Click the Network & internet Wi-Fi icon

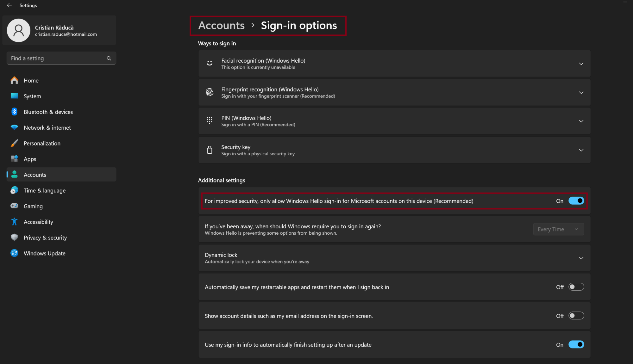pos(14,128)
